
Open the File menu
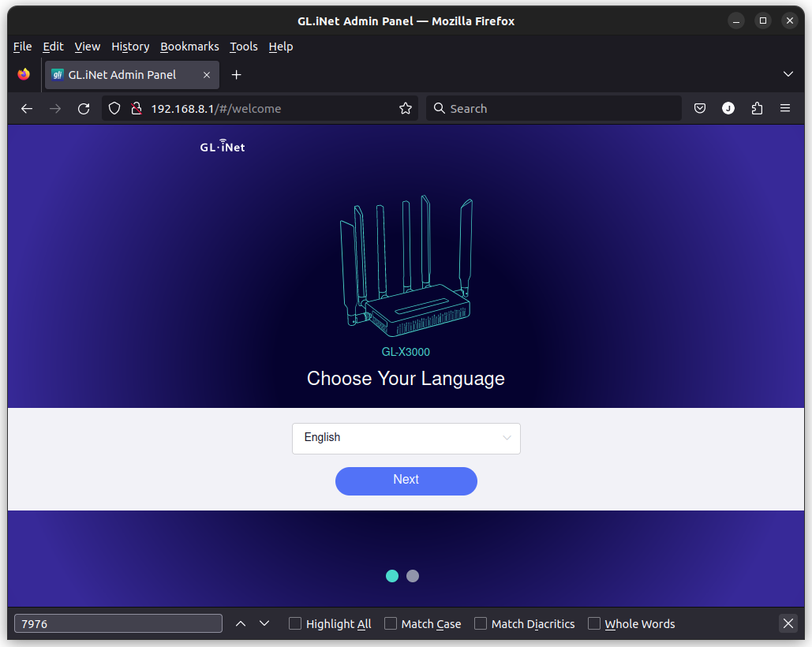22,47
